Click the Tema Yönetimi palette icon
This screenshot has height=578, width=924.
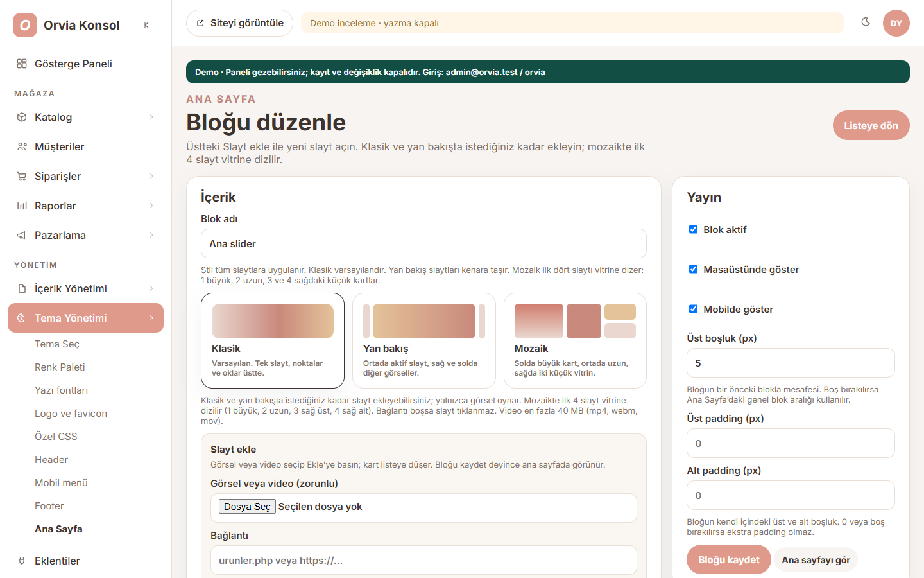click(21, 318)
